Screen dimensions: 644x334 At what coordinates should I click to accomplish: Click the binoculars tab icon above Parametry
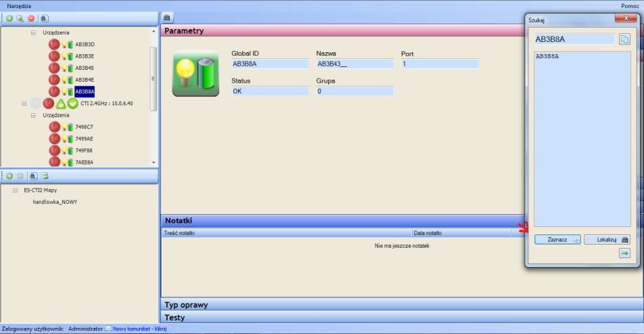(166, 18)
